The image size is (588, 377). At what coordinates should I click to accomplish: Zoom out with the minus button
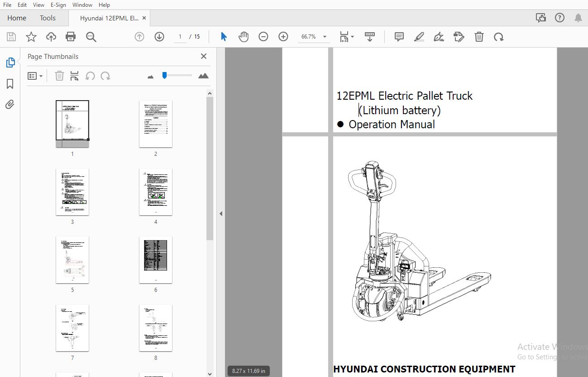tap(263, 37)
